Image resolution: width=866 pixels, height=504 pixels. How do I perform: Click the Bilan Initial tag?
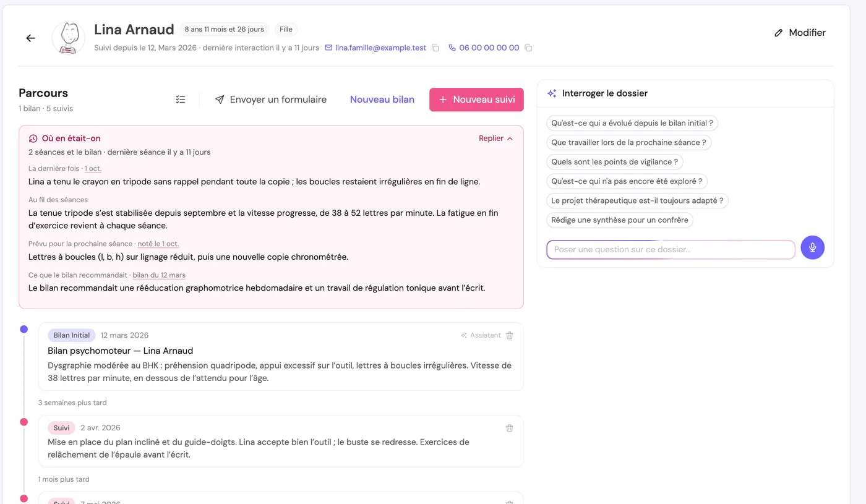point(72,335)
